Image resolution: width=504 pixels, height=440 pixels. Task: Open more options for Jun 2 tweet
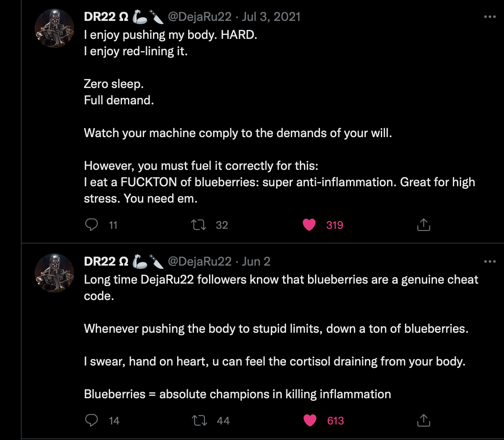tap(490, 262)
